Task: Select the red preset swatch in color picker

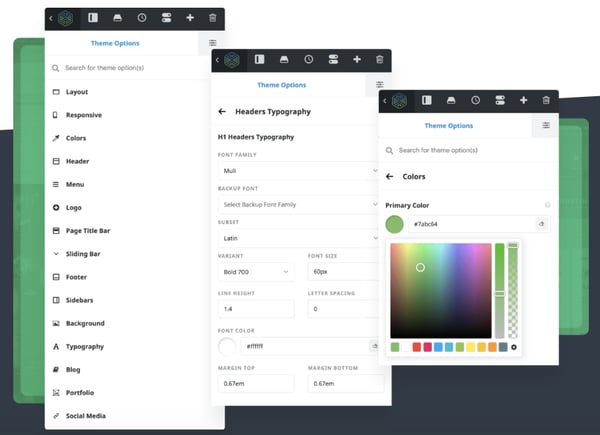Action: 416,347
